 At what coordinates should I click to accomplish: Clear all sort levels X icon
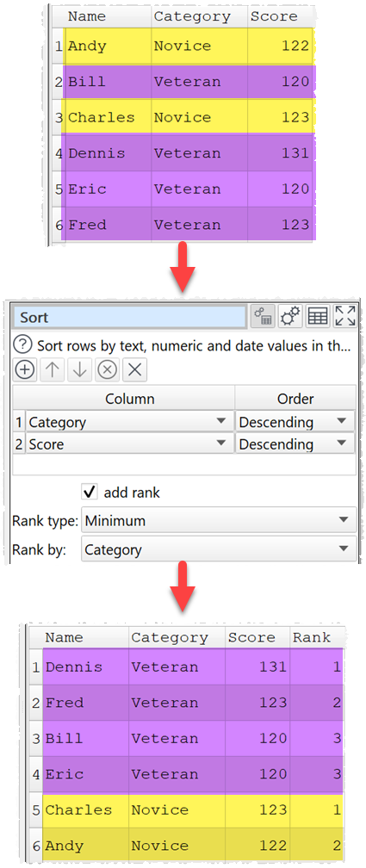coord(134,370)
